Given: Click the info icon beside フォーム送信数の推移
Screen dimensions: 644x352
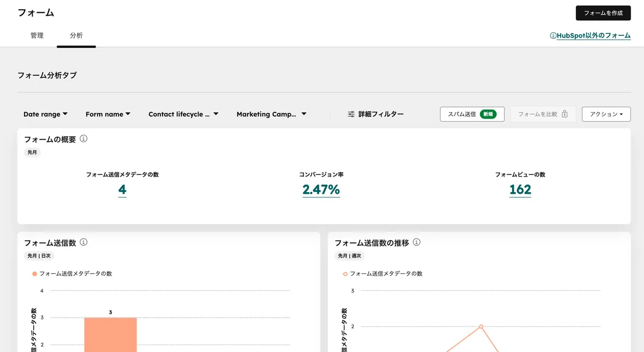Looking at the screenshot, I should pos(416,243).
